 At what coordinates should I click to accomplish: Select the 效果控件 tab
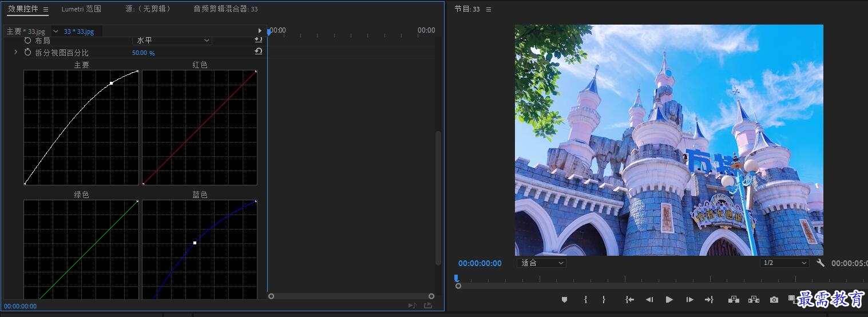[23, 9]
